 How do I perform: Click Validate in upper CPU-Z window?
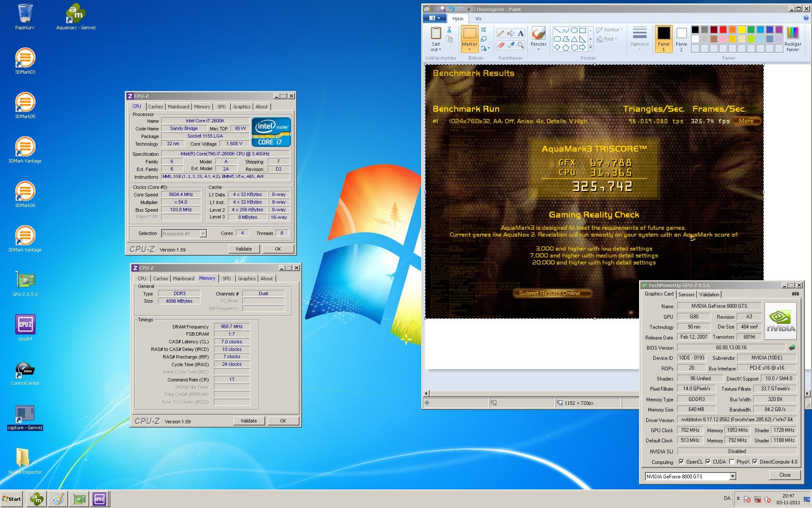244,249
